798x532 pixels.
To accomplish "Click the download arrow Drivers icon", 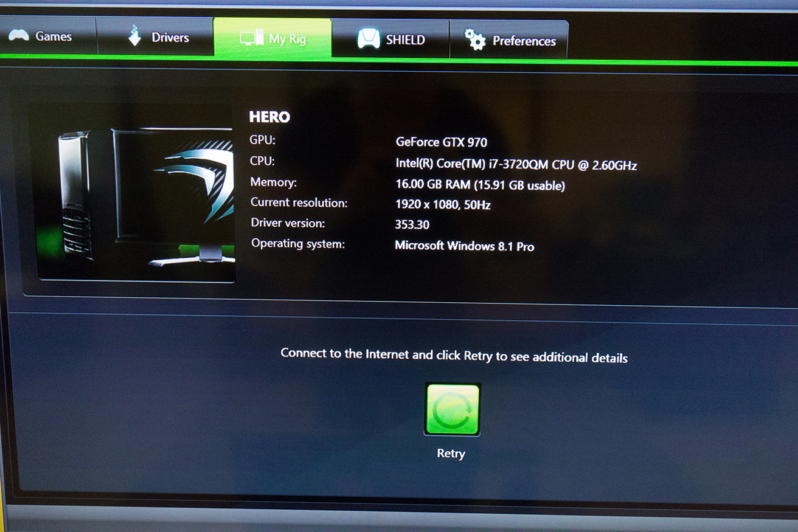I will coord(134,36).
